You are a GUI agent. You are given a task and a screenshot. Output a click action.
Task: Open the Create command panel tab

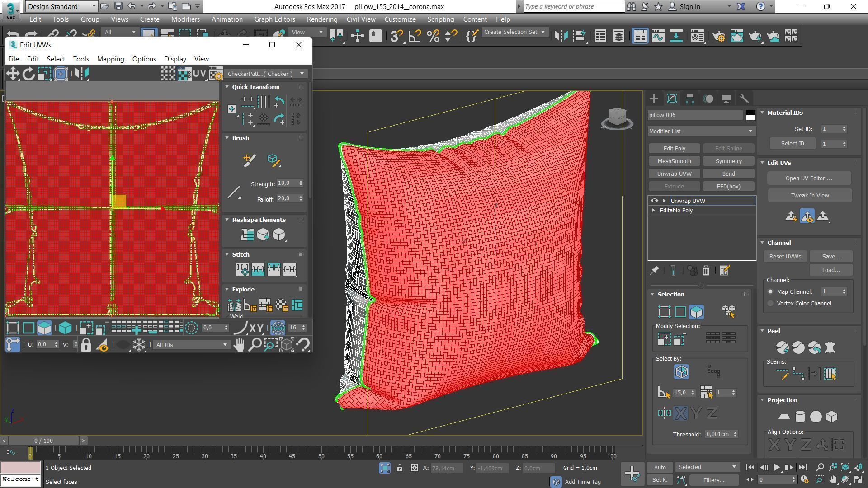pos(654,99)
